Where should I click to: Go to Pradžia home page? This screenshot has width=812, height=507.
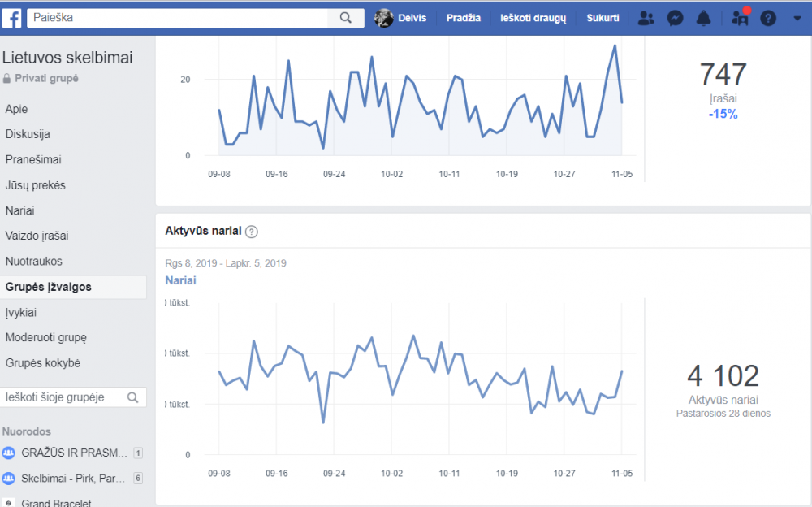(x=464, y=18)
